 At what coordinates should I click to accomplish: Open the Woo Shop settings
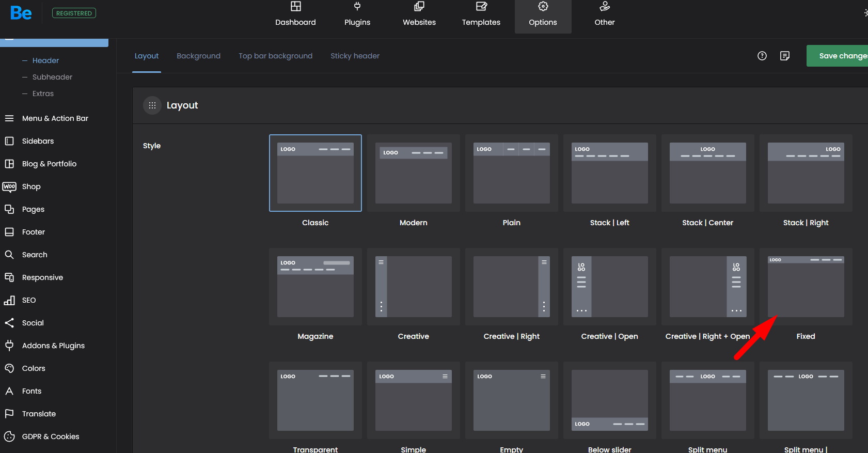[31, 186]
